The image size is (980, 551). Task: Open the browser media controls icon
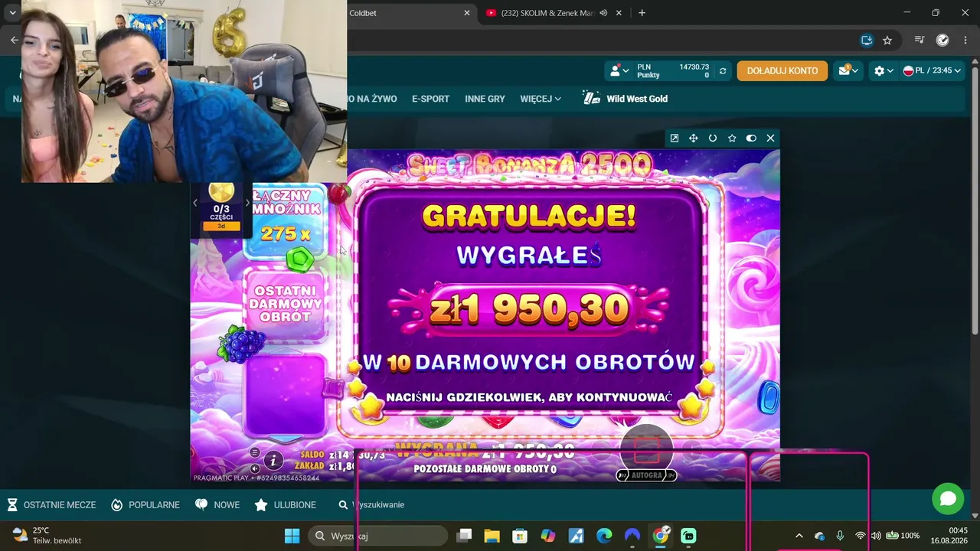920,41
